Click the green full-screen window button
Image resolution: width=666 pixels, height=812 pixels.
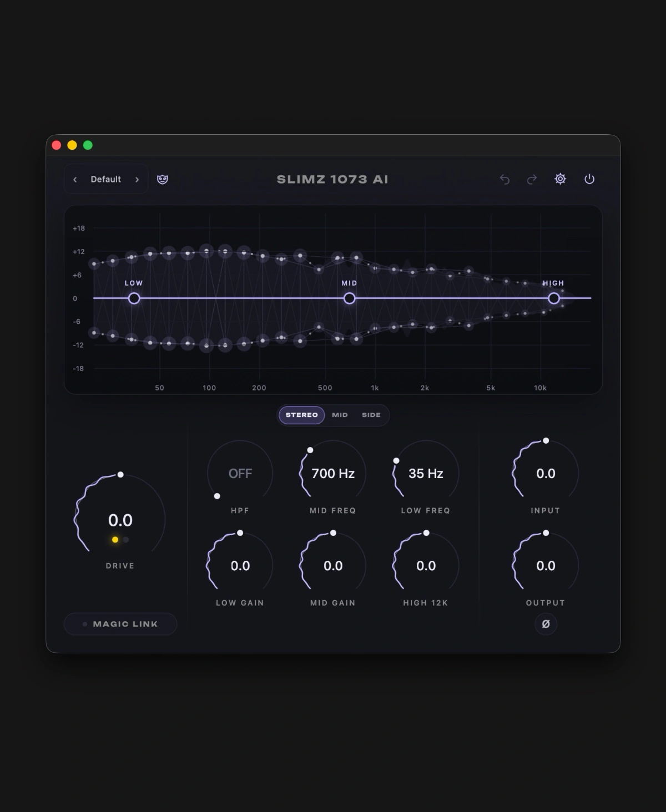88,145
